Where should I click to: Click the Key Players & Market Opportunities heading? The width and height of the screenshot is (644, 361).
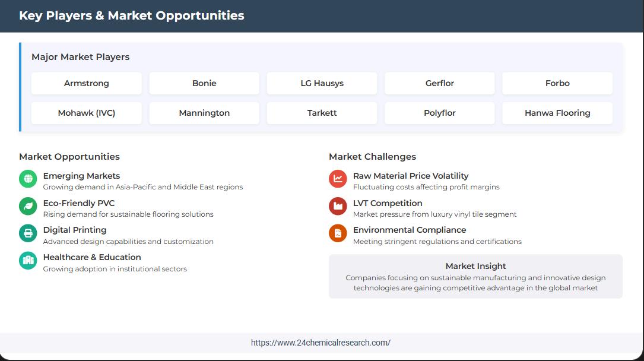[x=132, y=16]
